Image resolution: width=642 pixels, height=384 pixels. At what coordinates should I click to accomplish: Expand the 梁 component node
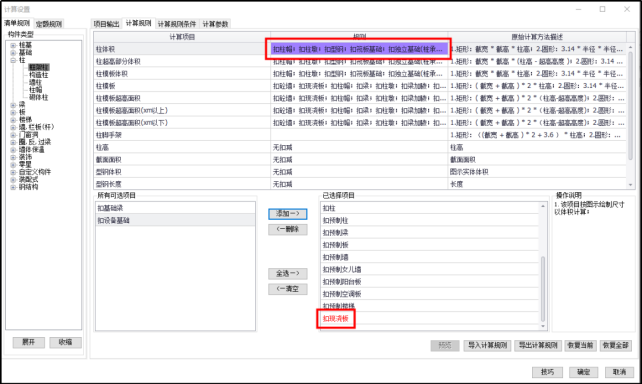(x=13, y=105)
